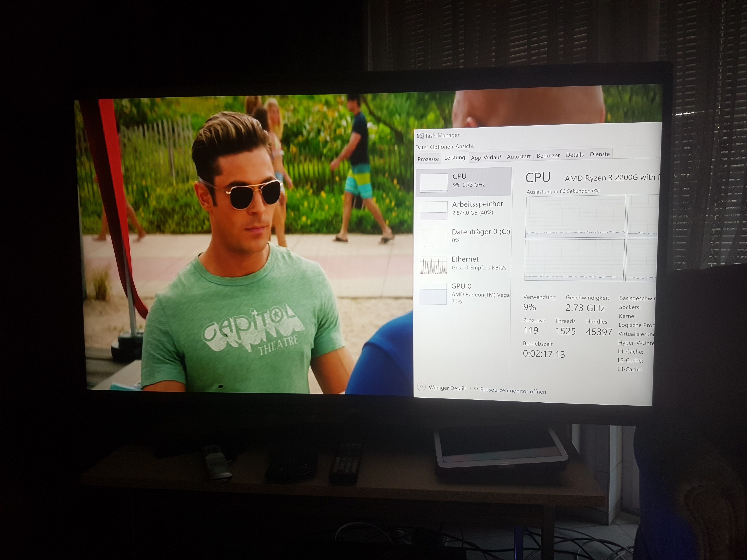The height and width of the screenshot is (560, 747).
Task: Click the upper-left CPU core graph
Action: (575, 216)
